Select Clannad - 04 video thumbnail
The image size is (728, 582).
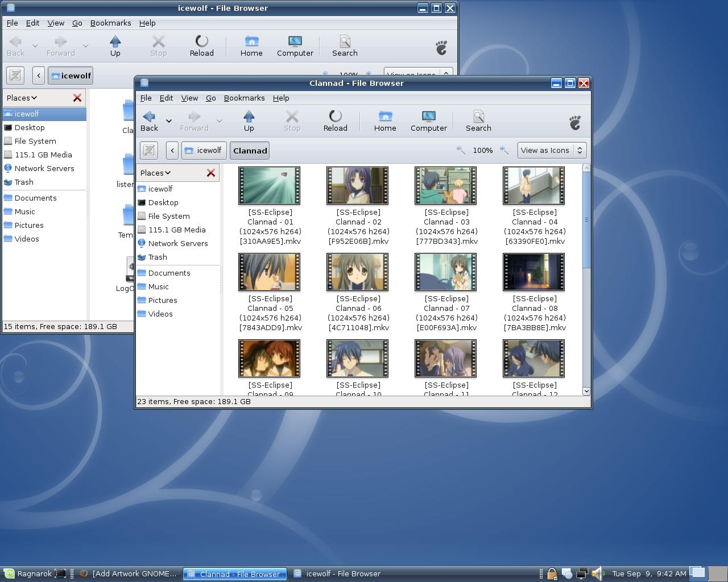533,185
